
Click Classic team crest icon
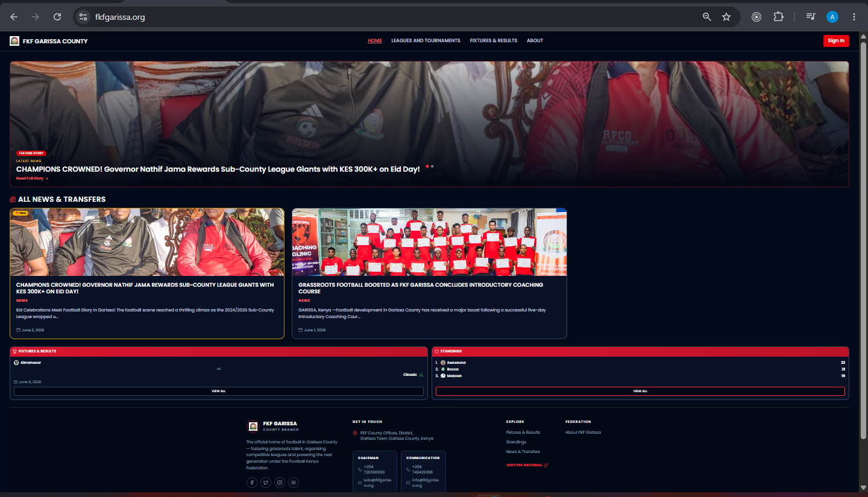pos(421,375)
